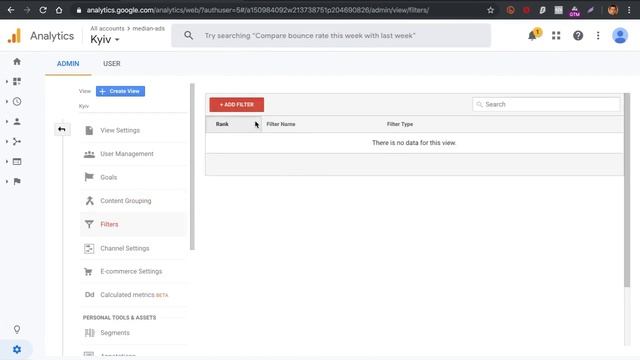This screenshot has width=640, height=360.
Task: Sort by Filter Type column header
Action: click(x=400, y=124)
